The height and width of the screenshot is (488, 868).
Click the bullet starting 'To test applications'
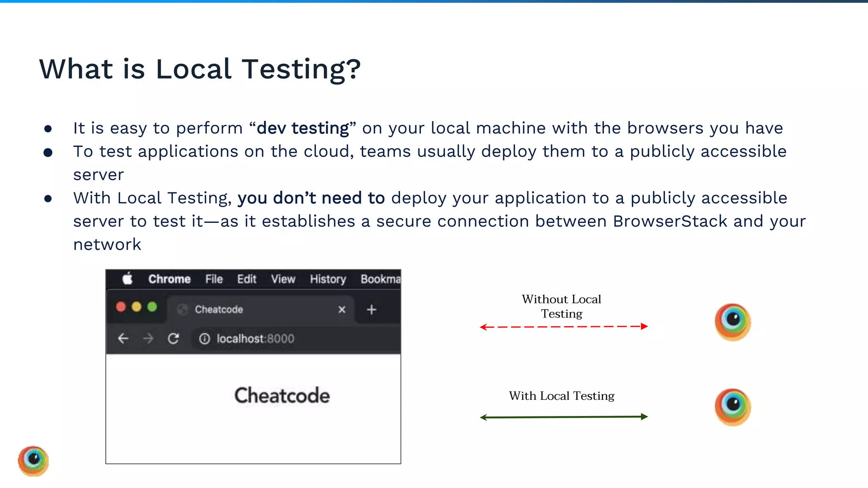[430, 163]
